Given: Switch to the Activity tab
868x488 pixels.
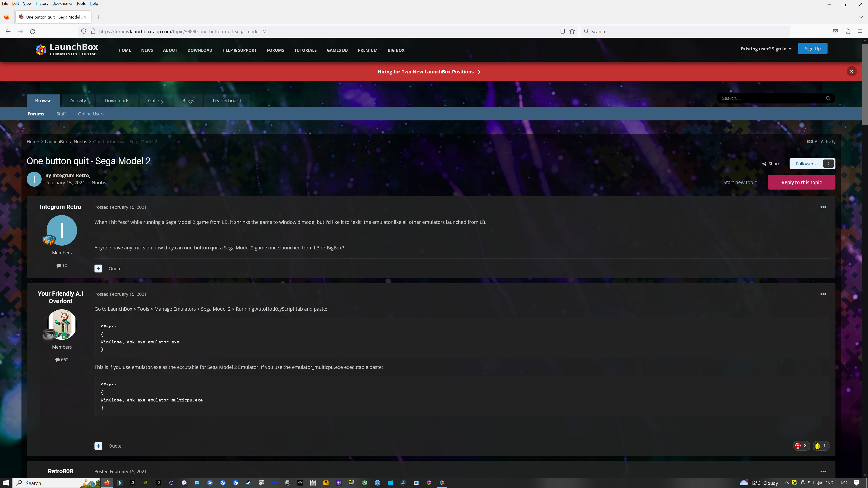Looking at the screenshot, I should [x=78, y=100].
